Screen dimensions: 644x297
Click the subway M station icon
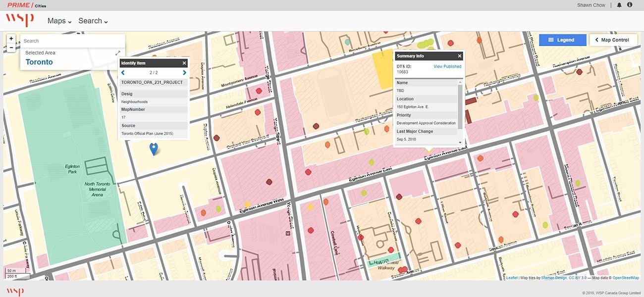(x=288, y=233)
